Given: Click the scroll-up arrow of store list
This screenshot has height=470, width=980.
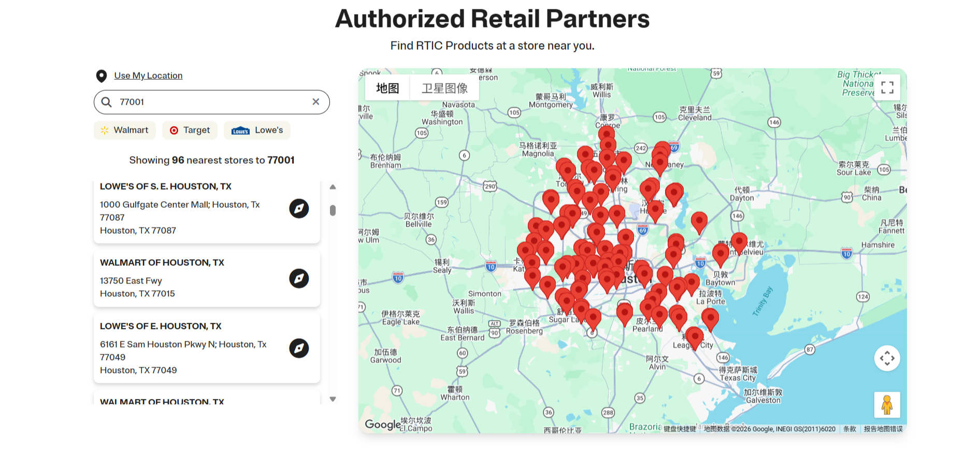Looking at the screenshot, I should click(333, 187).
